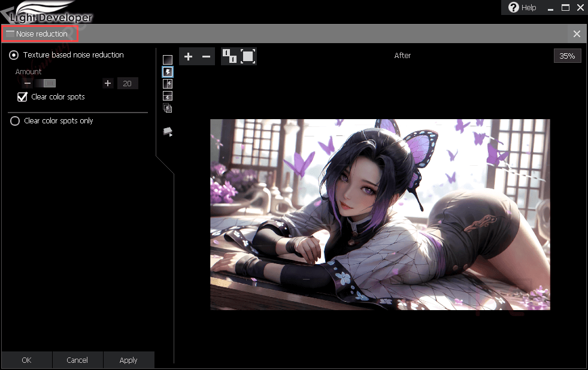Click the 35% zoom level box
This screenshot has width=588, height=370.
(x=567, y=56)
